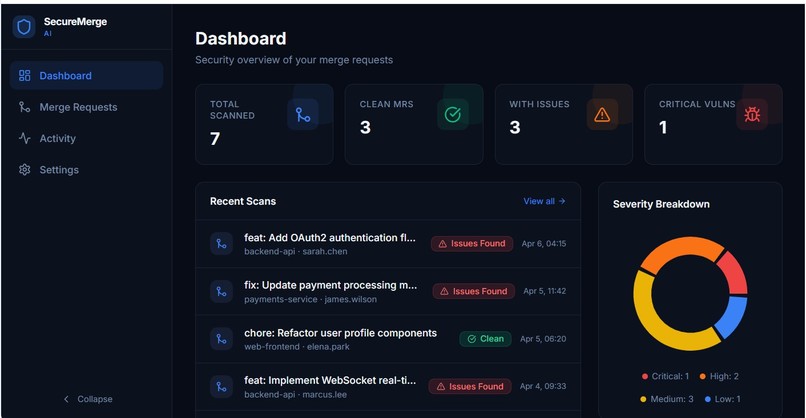Image resolution: width=806 pixels, height=418 pixels.
Task: Open the Merge Requests page
Action: tap(86, 107)
